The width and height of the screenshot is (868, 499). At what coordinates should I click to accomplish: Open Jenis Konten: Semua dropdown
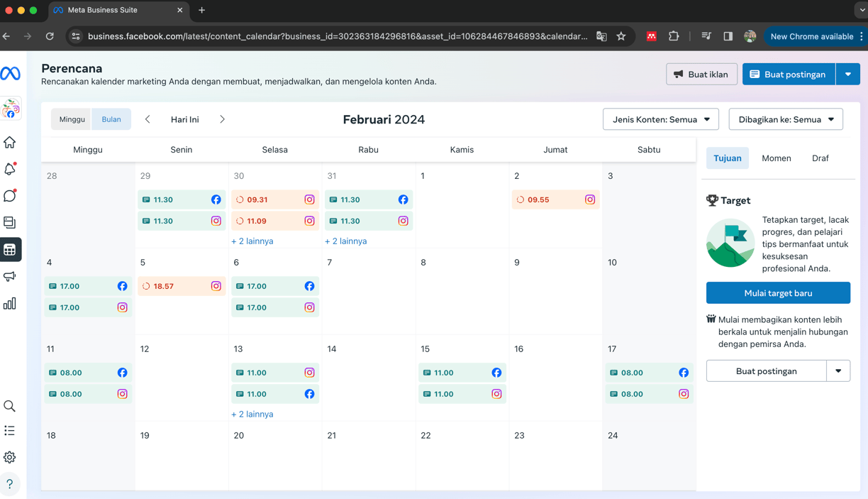tap(661, 119)
